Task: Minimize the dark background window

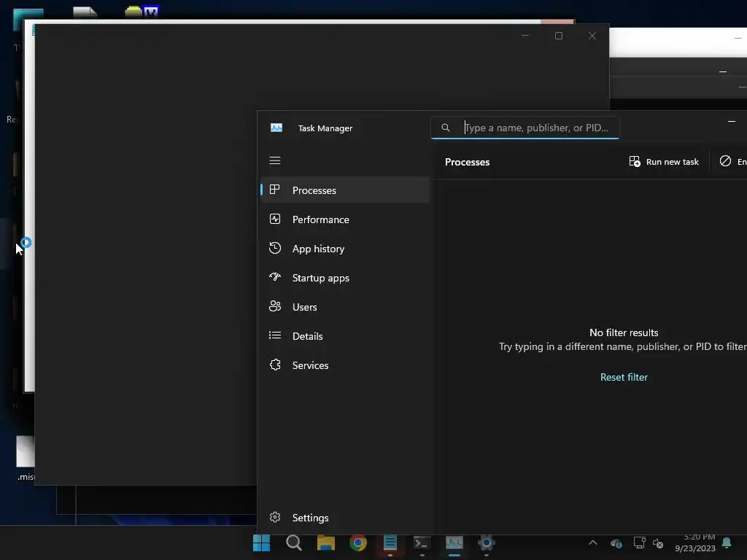Action: pyautogui.click(x=525, y=36)
